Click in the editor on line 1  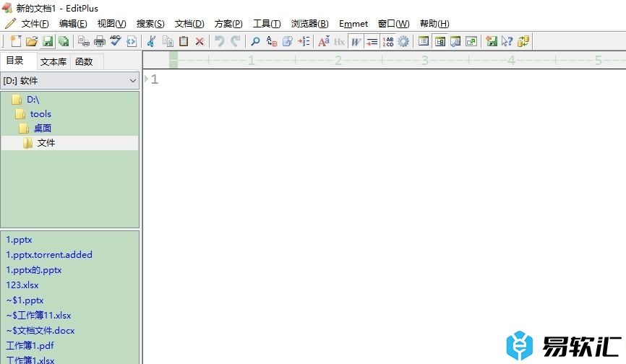[391, 79]
